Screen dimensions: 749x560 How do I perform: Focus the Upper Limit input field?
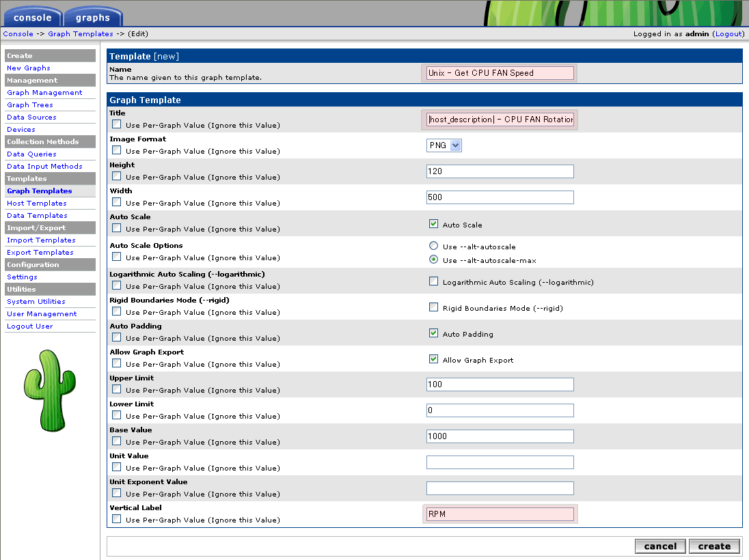point(500,384)
